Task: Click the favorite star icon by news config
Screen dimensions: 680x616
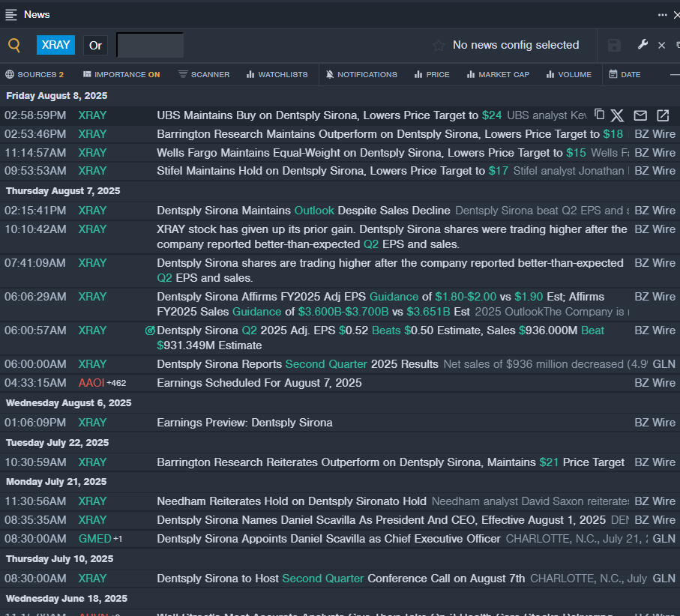Action: tap(439, 45)
